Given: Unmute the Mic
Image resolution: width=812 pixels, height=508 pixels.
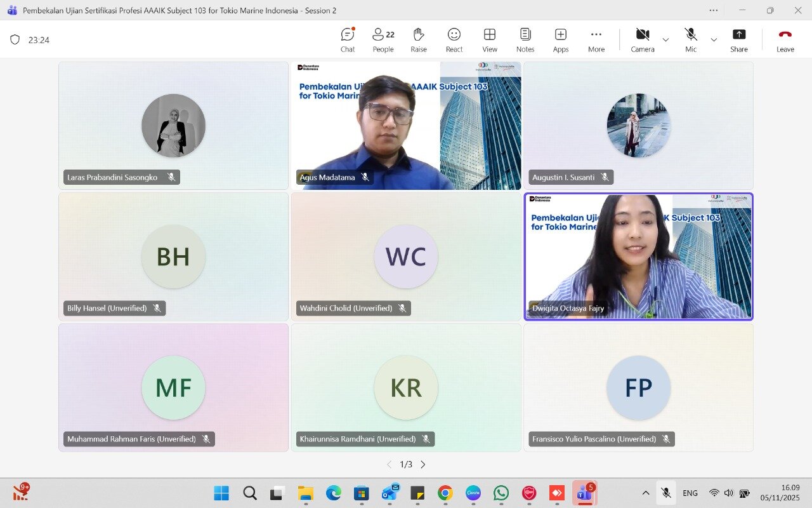Looking at the screenshot, I should [691, 39].
